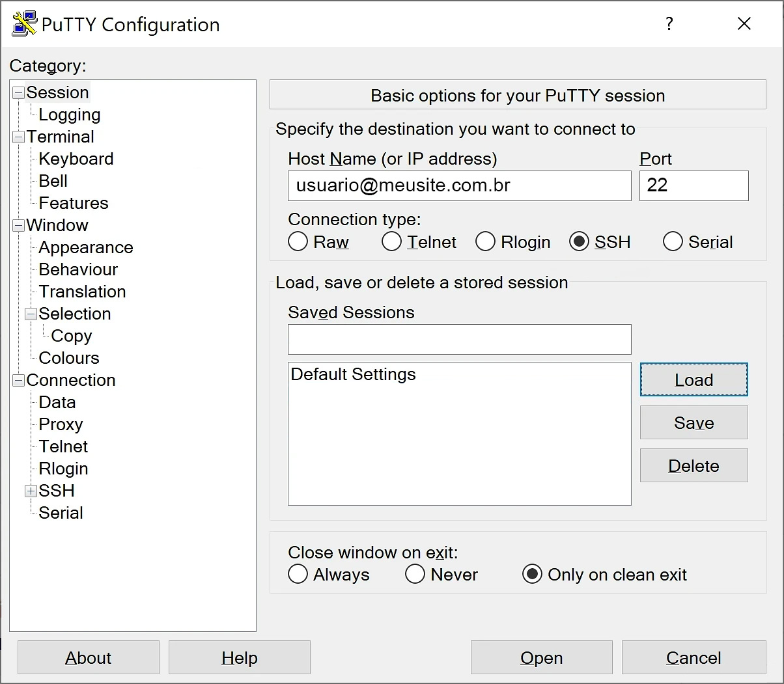Collapse the Window category
Screen dimensions: 784x684
18,225
